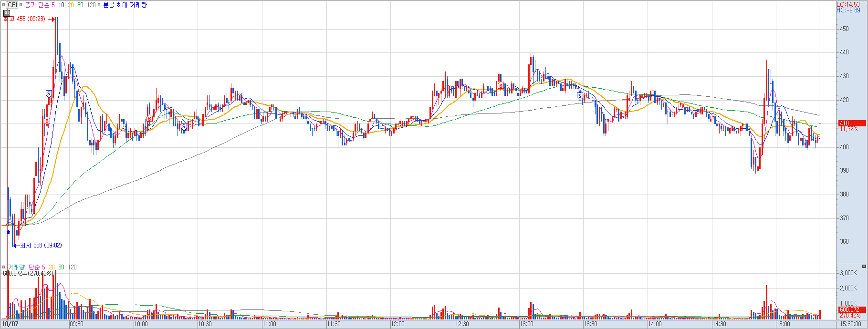
Task: Click the 10/07 date label
Action: point(10,324)
